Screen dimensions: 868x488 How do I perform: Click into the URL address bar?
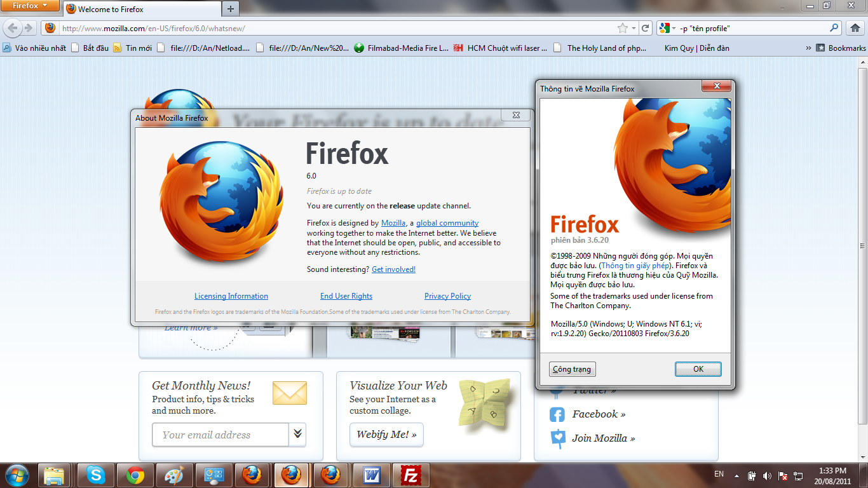coord(337,28)
